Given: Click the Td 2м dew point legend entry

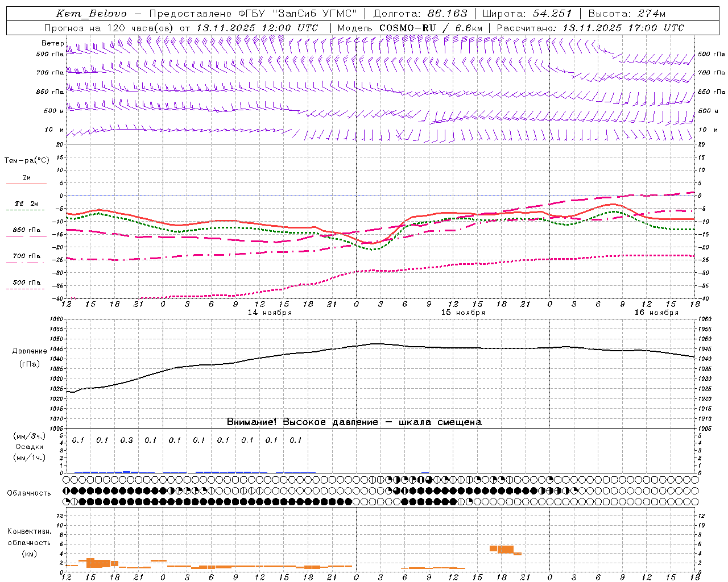Looking at the screenshot, I should pos(27,203).
